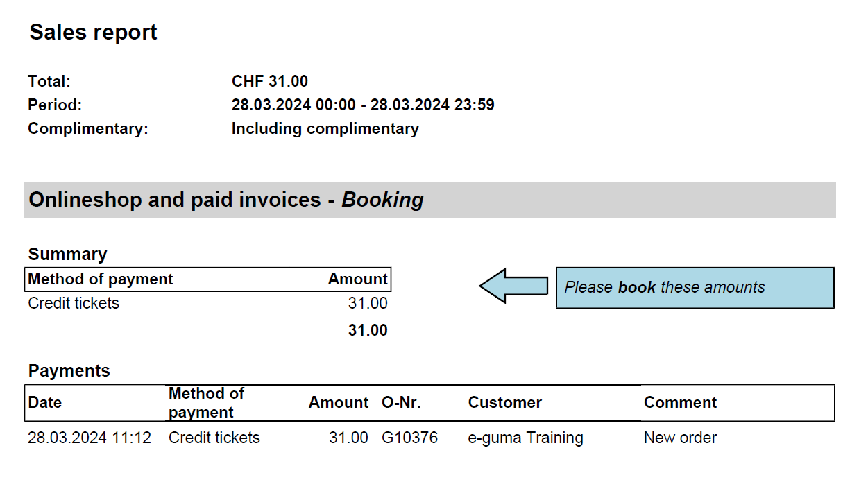Click the Date column header in Payments
The width and height of the screenshot is (868, 482).
pyautogui.click(x=45, y=403)
